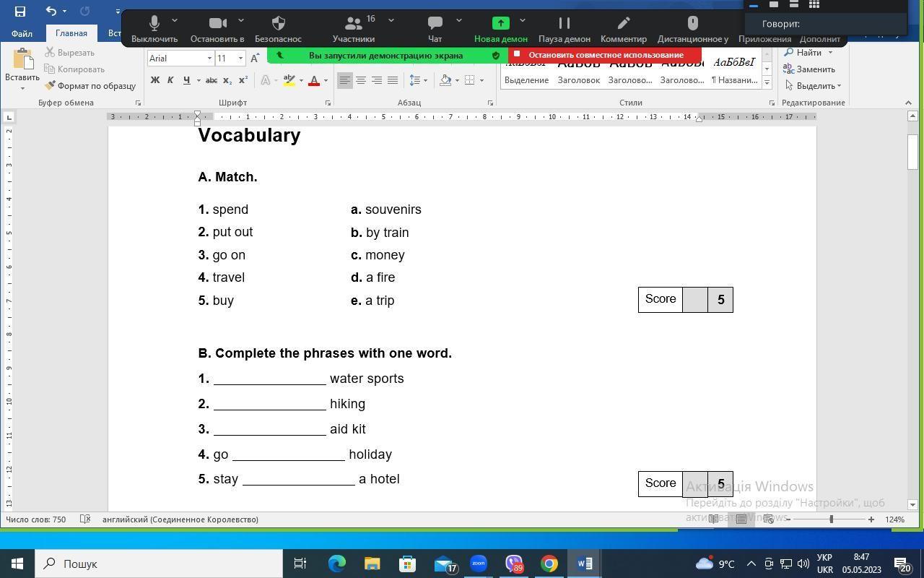Apply the Заголовок style next to Выделение
Image resolution: width=924 pixels, height=578 pixels.
pos(579,71)
